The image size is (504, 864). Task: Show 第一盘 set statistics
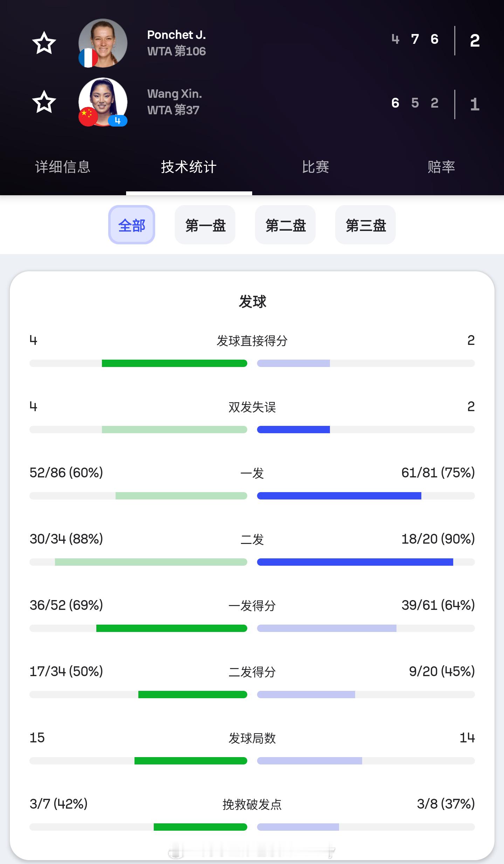coord(205,225)
